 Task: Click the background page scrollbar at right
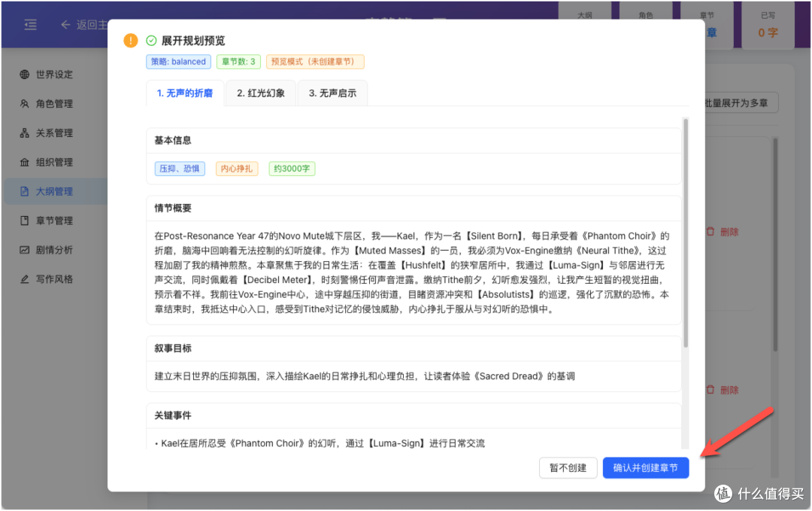click(775, 244)
